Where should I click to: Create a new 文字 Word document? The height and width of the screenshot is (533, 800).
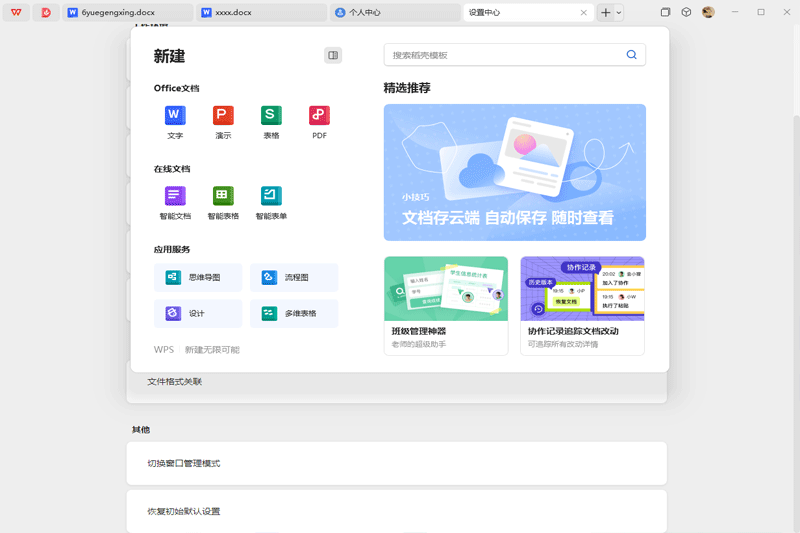[175, 116]
